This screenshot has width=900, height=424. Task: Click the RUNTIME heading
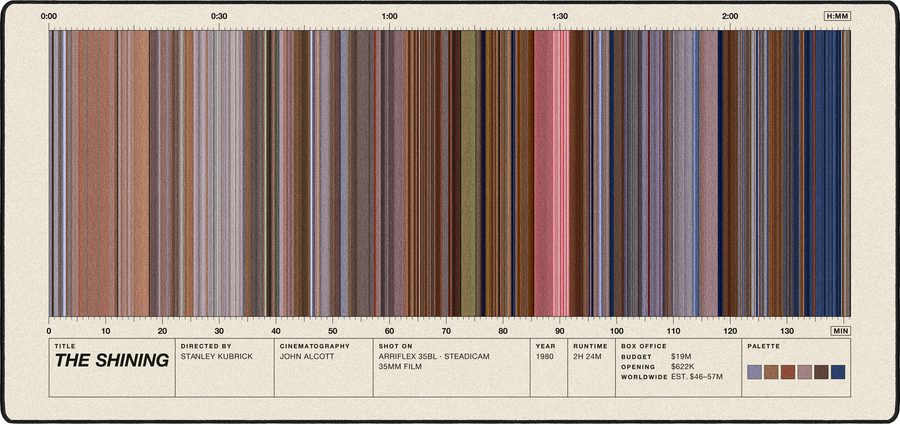point(590,347)
